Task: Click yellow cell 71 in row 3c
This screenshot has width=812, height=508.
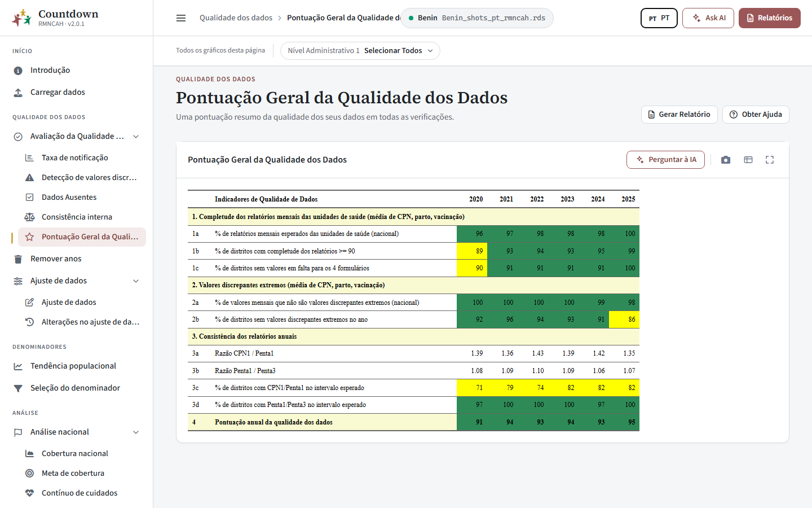Action: 472,388
